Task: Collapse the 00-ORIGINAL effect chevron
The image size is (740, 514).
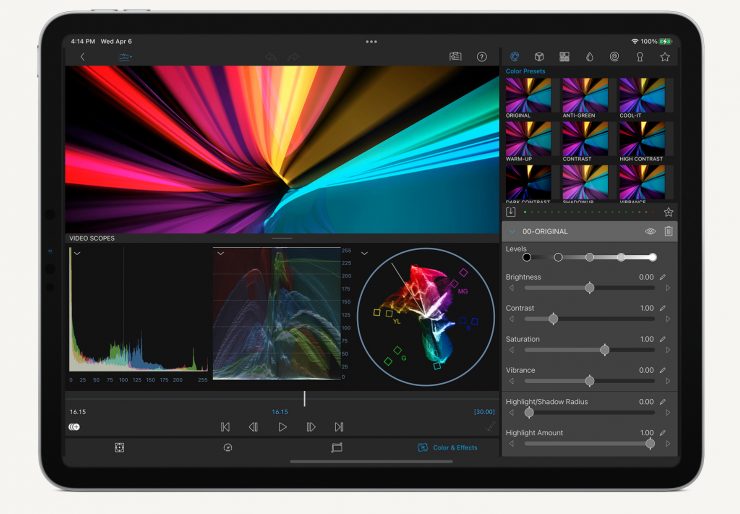Action: (x=513, y=231)
